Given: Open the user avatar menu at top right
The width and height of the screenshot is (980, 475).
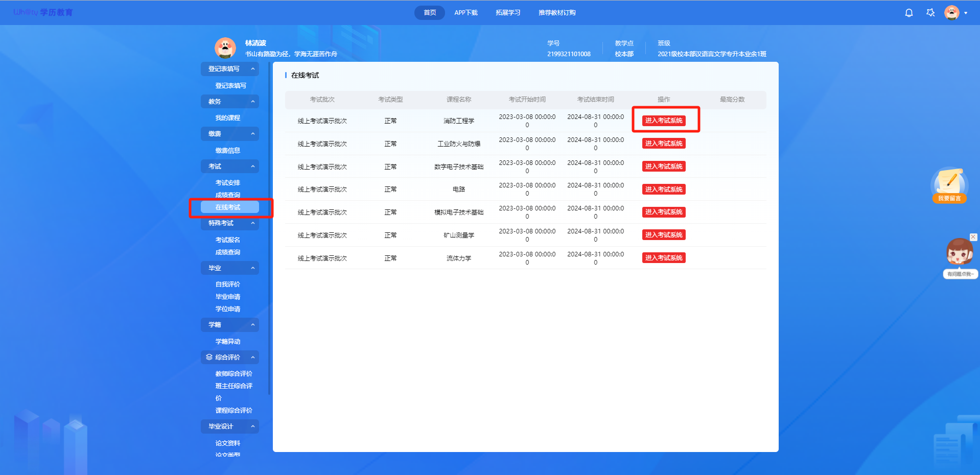Looking at the screenshot, I should 951,13.
